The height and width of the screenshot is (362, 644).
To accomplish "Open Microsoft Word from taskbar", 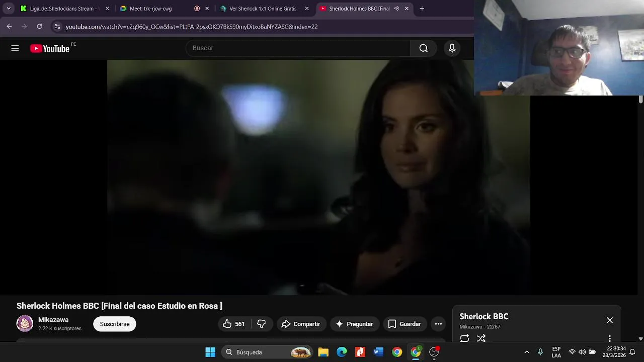I will 378,352.
